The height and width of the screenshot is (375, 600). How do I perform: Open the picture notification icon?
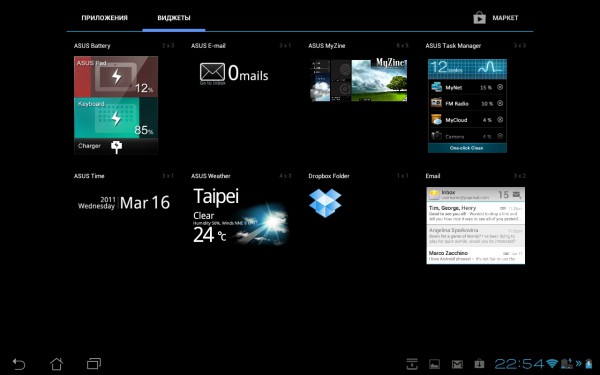(434, 364)
